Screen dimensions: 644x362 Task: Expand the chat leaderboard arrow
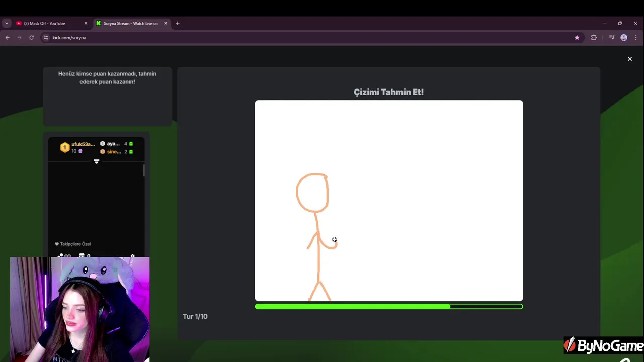coord(96,161)
